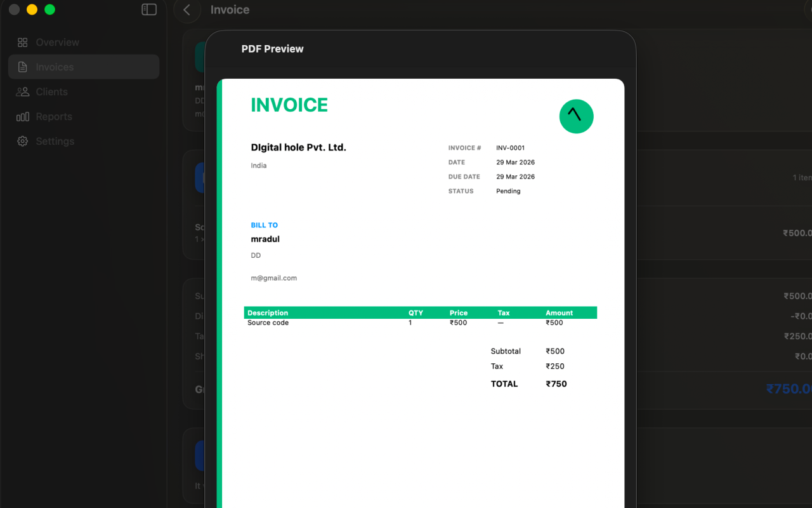Screen dimensions: 812x508
Task: Click the Reports bar chart icon
Action: click(x=23, y=117)
